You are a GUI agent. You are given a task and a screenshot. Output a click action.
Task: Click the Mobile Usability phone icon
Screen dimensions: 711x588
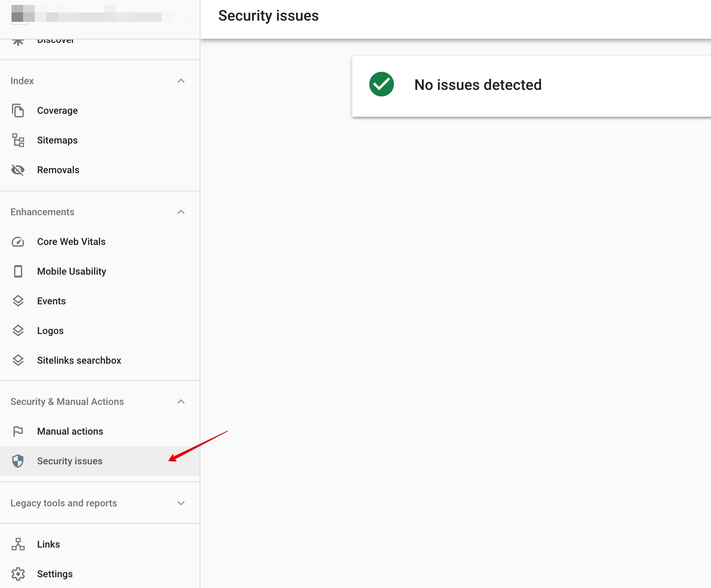tap(18, 271)
